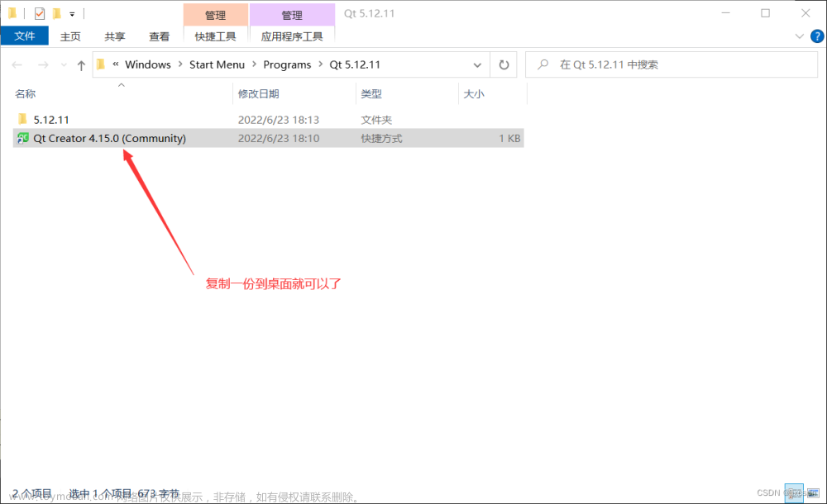The image size is (827, 504).
Task: Click the search magnifier icon
Action: (543, 64)
